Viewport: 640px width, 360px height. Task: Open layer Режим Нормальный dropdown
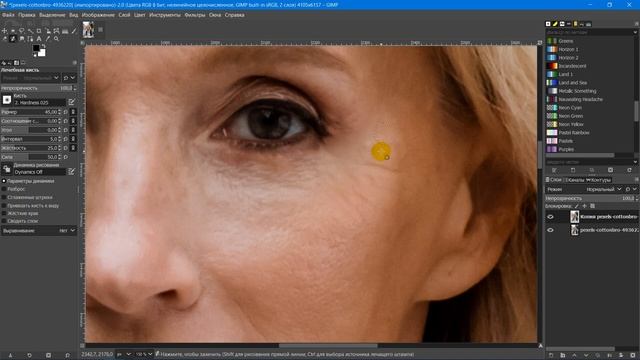[x=603, y=189]
